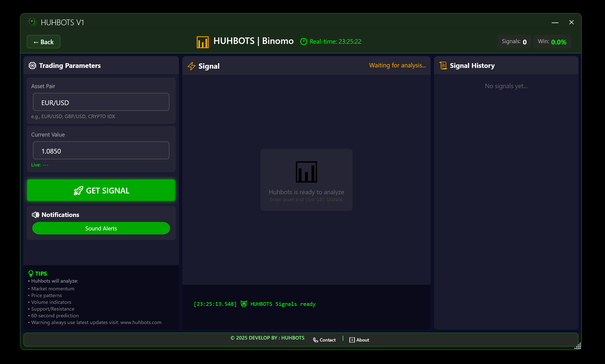This screenshot has height=364, width=605.
Task: Click the 'Live: ---' value label
Action: [x=40, y=165]
